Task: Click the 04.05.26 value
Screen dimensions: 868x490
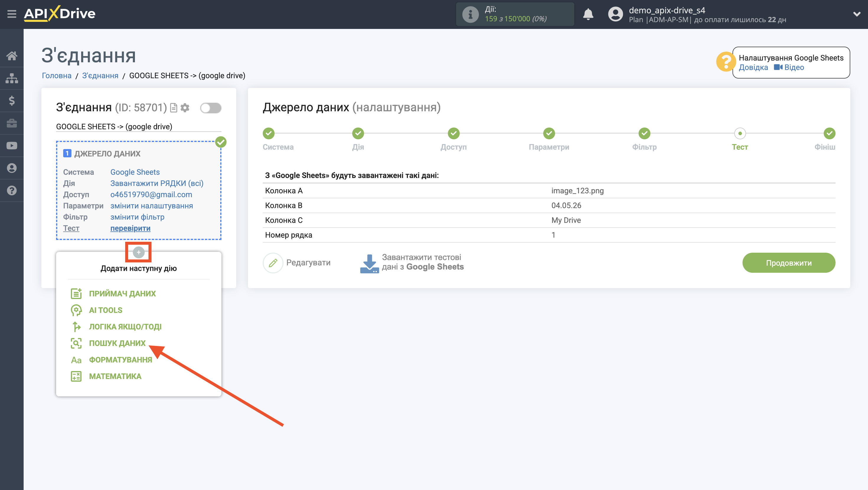Action: coord(566,205)
